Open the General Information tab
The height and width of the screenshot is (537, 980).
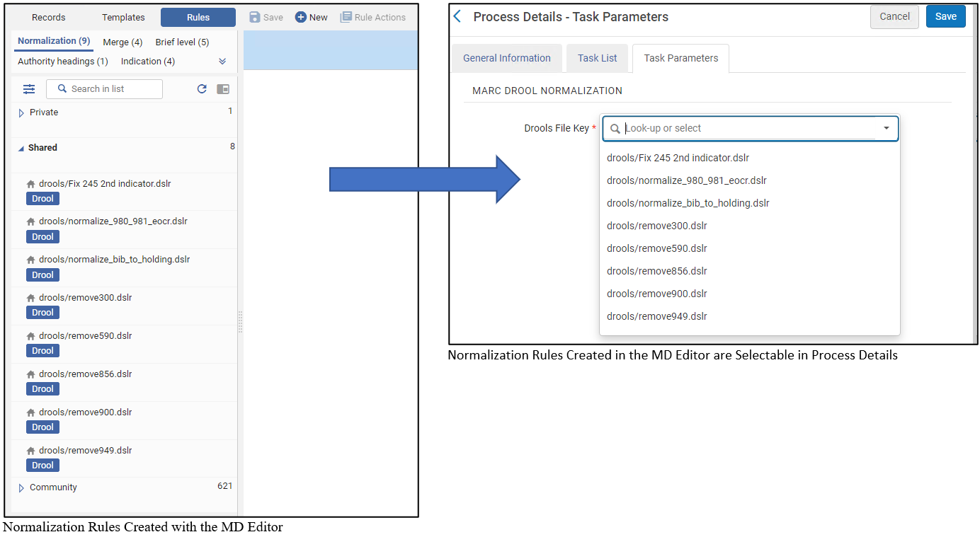click(x=507, y=58)
